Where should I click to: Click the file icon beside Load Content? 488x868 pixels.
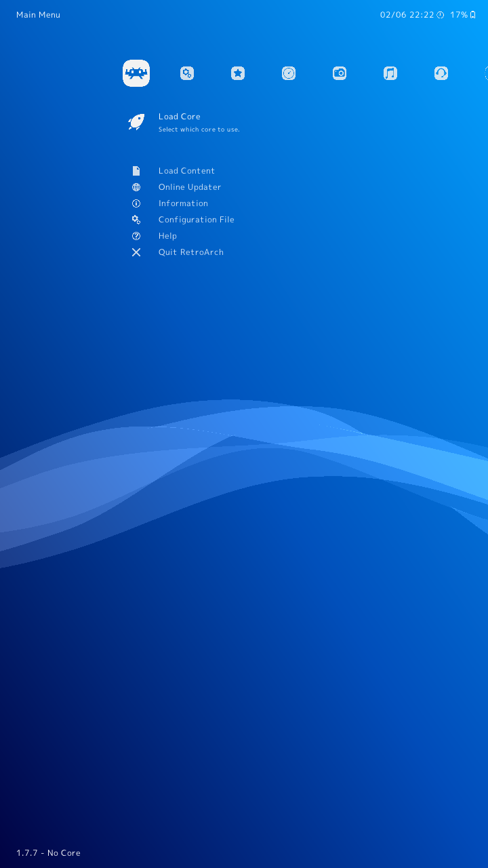[136, 171]
